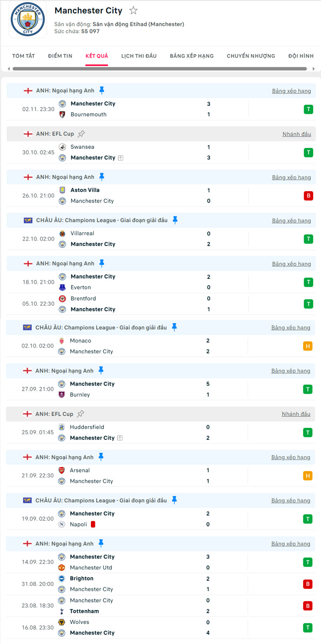Pin the first EFL Cup competition
321x644 pixels.
point(81,134)
